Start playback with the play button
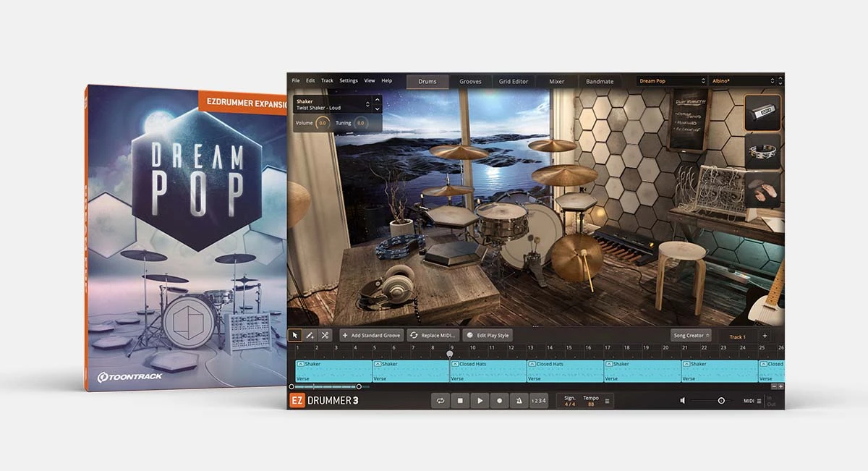Image resolution: width=868 pixels, height=471 pixels. click(x=480, y=400)
